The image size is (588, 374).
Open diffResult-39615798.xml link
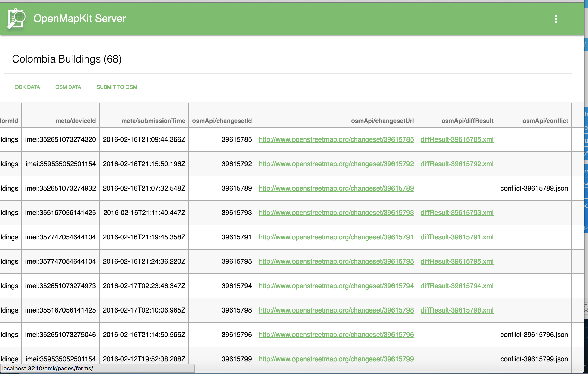coord(457,310)
